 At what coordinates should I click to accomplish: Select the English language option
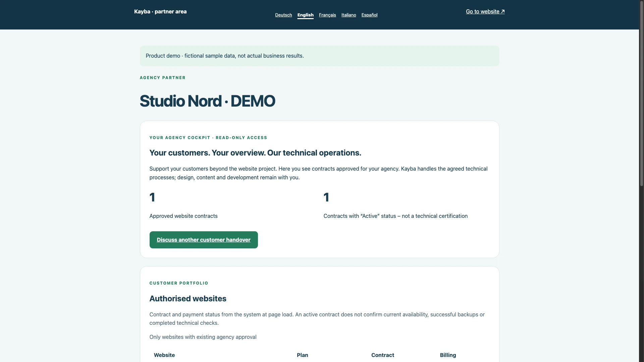[x=305, y=15]
